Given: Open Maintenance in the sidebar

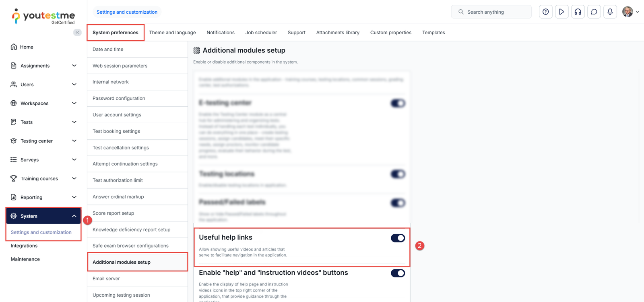Looking at the screenshot, I should (25, 259).
